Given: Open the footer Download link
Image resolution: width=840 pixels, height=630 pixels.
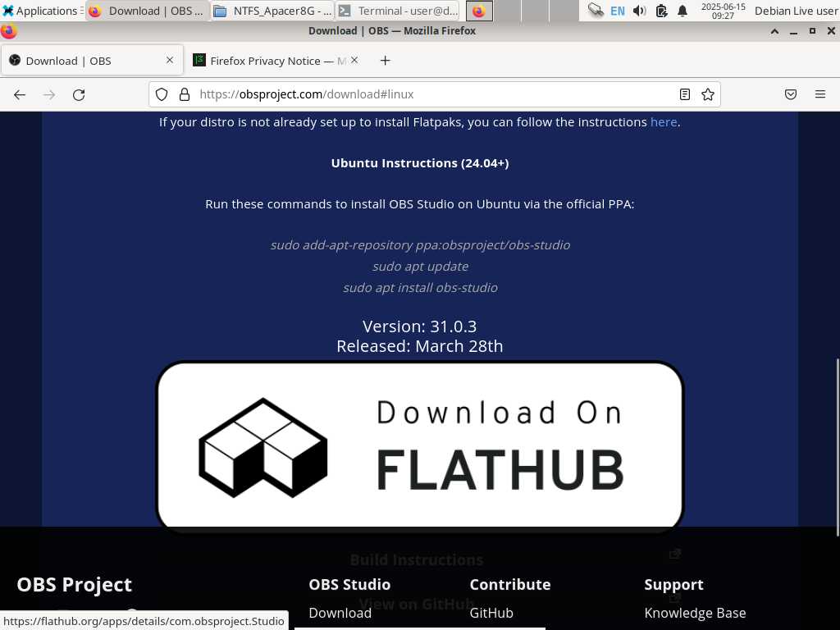Looking at the screenshot, I should pyautogui.click(x=340, y=613).
